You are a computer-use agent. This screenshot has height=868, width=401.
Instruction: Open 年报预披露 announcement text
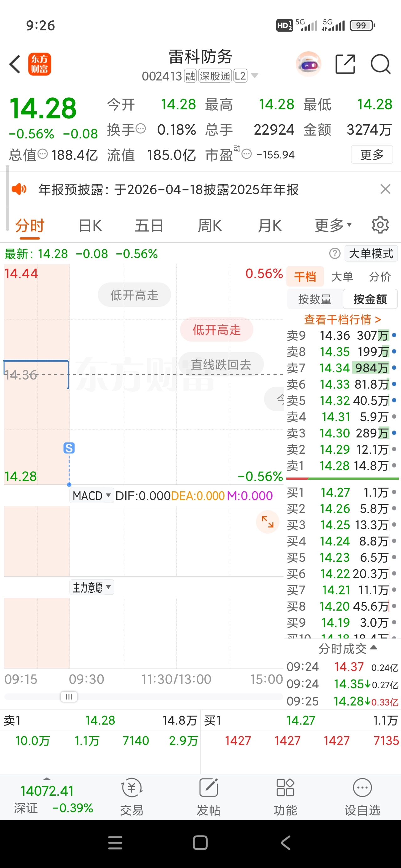tap(168, 189)
